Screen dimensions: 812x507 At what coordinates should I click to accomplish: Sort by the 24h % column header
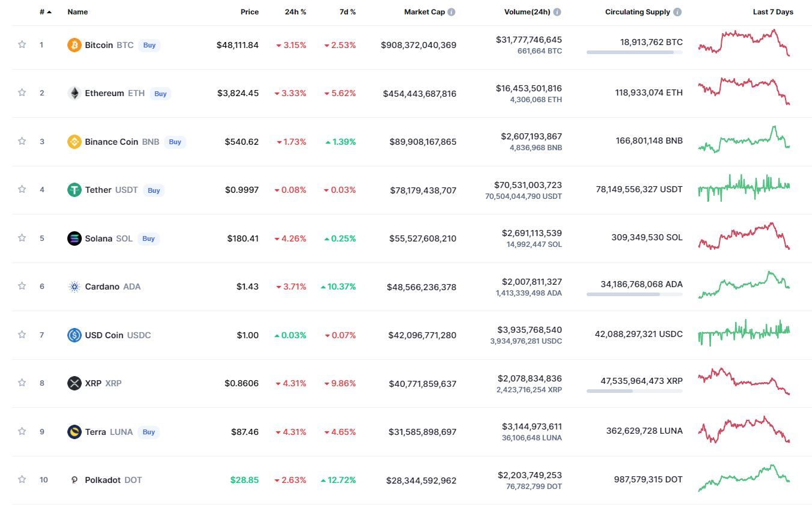[295, 12]
